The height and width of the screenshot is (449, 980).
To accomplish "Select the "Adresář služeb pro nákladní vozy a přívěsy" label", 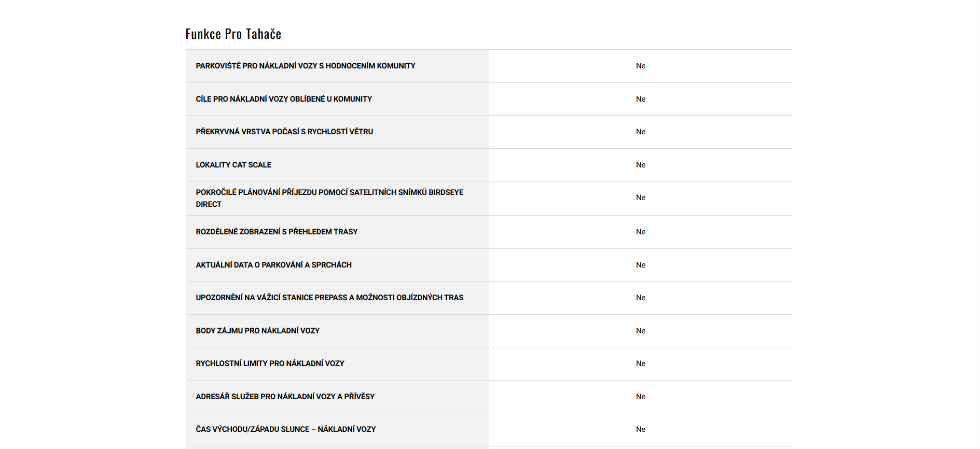I will 285,397.
